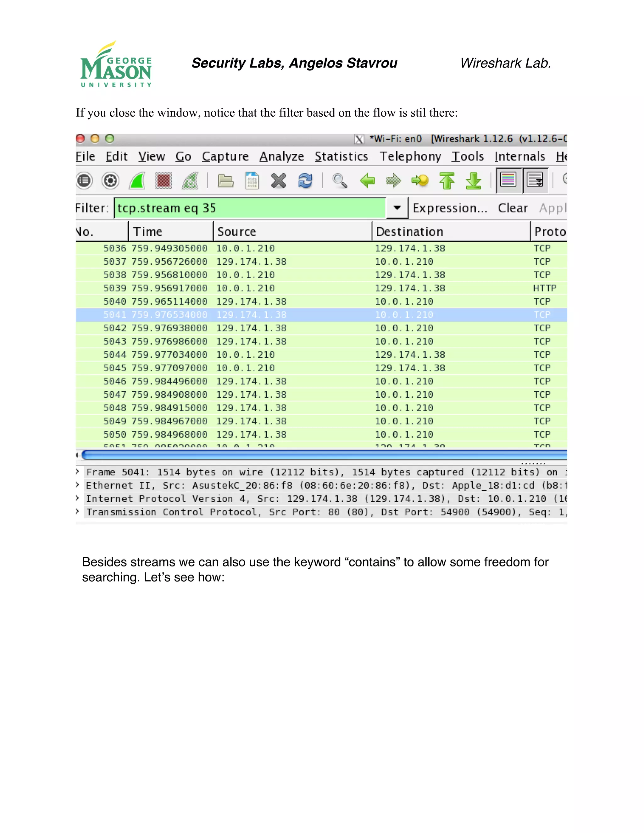Sort by the Time column header
644x833 pixels.
click(x=171, y=231)
